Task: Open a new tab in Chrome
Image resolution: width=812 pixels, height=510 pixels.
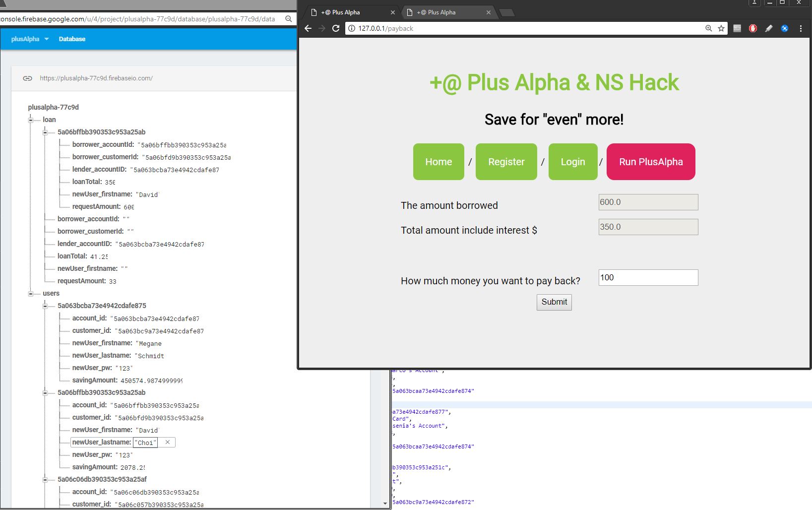Action: pyautogui.click(x=507, y=12)
